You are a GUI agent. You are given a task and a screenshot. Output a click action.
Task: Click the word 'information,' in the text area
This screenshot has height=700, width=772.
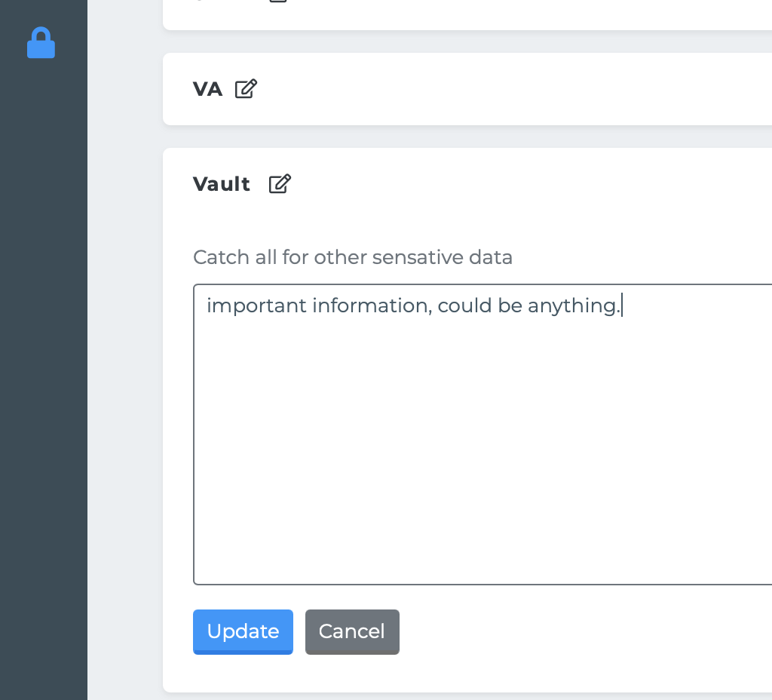pos(372,306)
